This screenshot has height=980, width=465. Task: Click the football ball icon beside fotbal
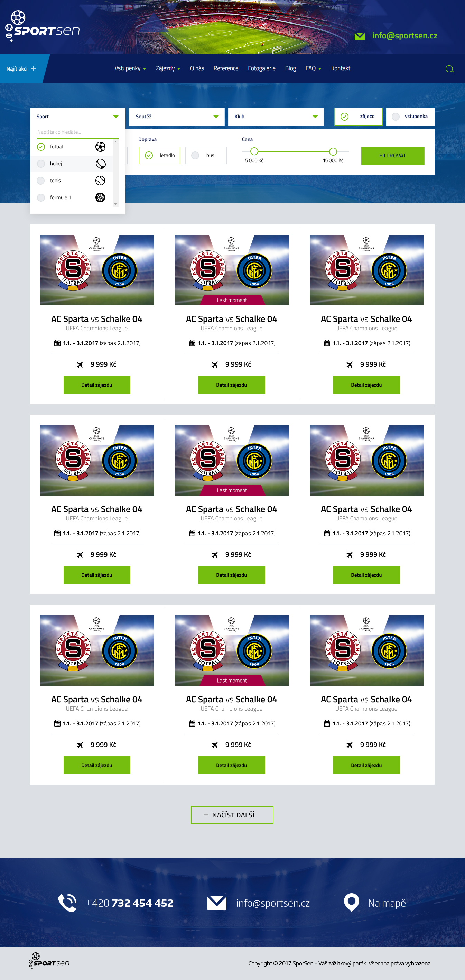tap(100, 147)
